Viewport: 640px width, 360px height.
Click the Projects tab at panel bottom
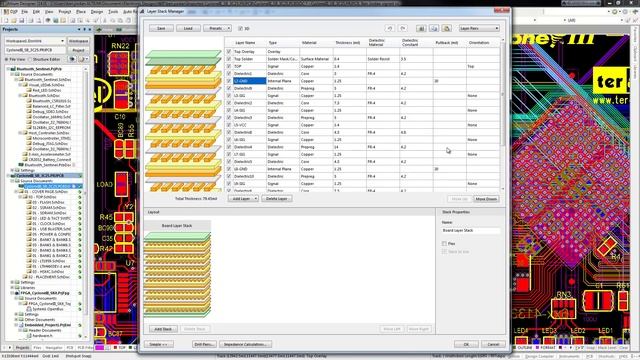pyautogui.click(x=22, y=348)
